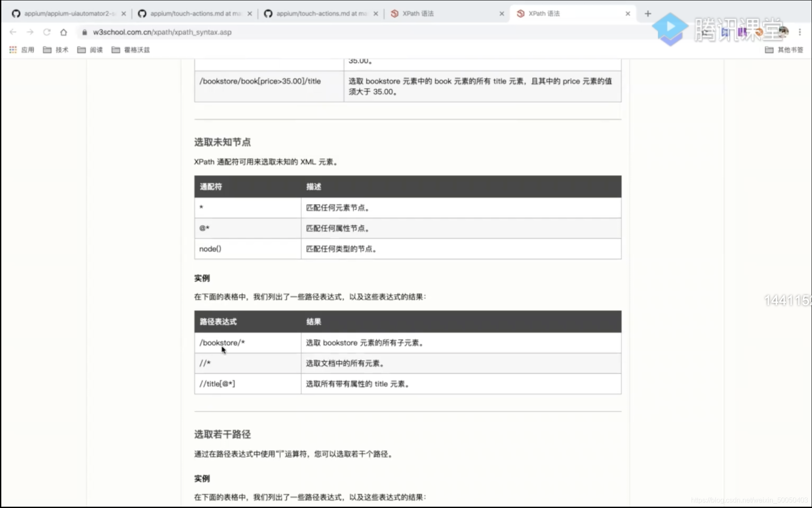Reload the current XPath syntax page
Viewport: 812px width, 508px height.
click(x=46, y=32)
